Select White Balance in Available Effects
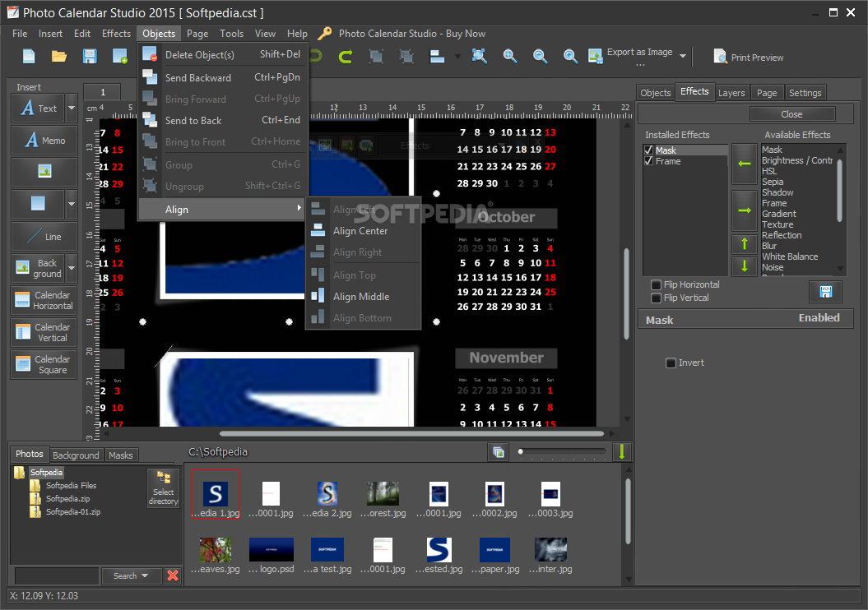Image resolution: width=868 pixels, height=610 pixels. (790, 256)
